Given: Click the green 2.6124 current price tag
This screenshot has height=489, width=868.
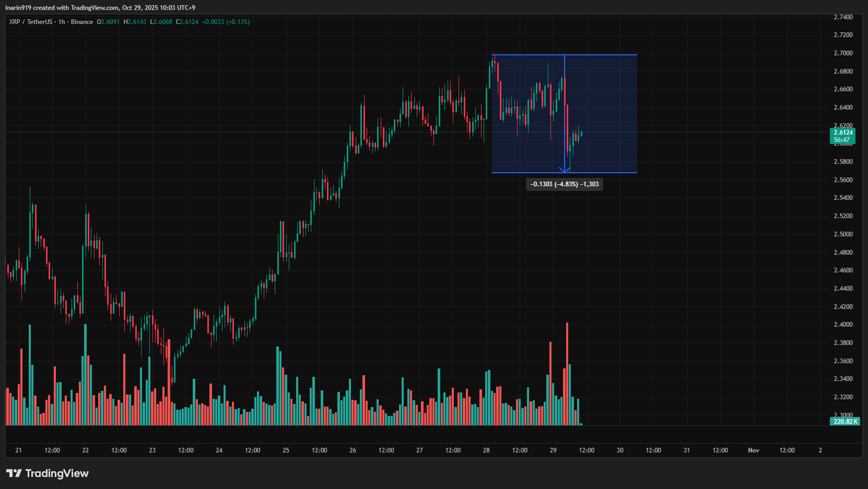Looking at the screenshot, I should [x=843, y=133].
